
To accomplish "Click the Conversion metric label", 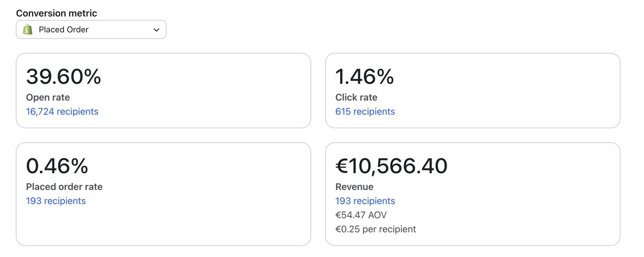I will [56, 13].
